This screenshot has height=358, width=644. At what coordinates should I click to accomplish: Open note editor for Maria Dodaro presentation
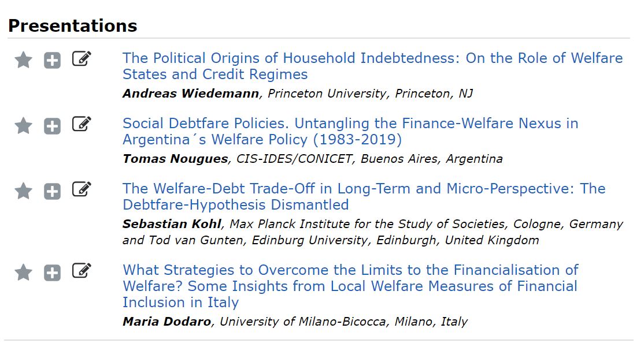tap(82, 271)
